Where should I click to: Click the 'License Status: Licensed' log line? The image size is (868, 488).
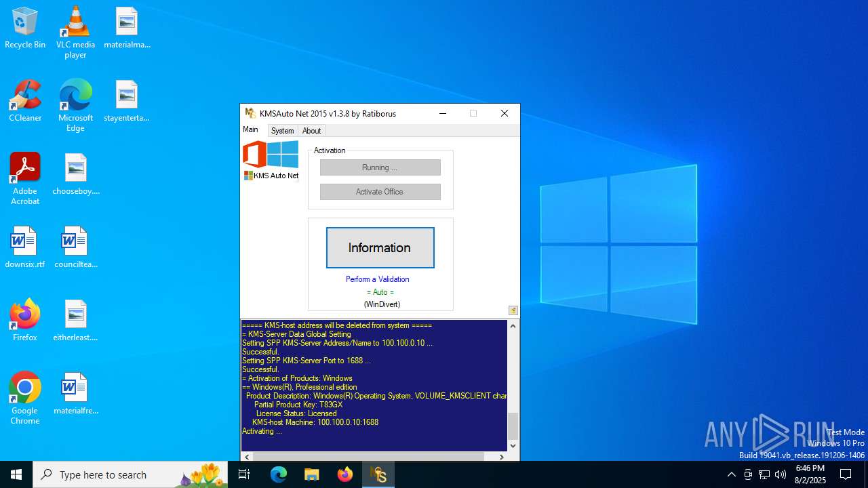[x=296, y=413]
